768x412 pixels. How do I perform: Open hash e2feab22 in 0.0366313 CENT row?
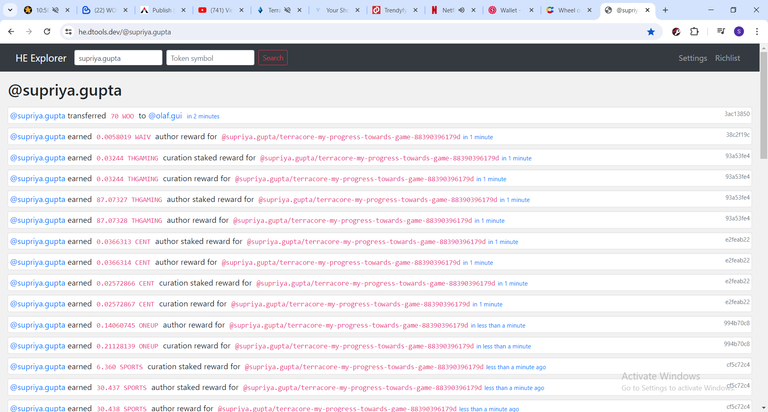(x=737, y=240)
